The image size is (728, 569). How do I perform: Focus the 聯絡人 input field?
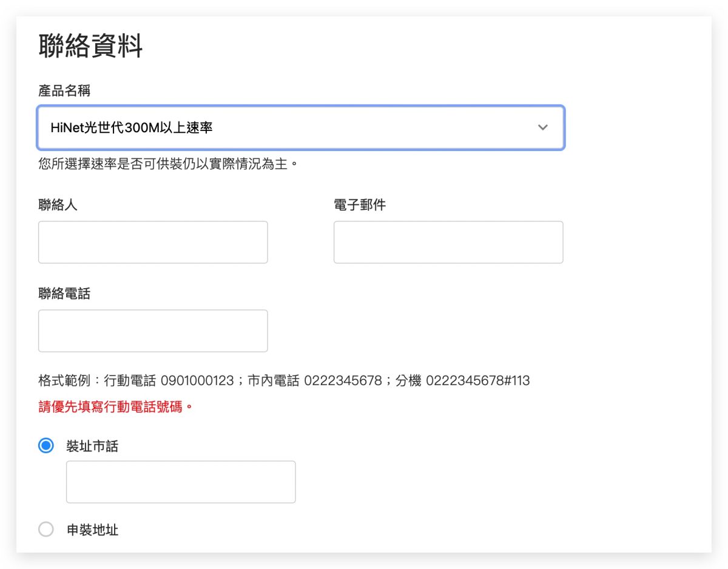153,242
